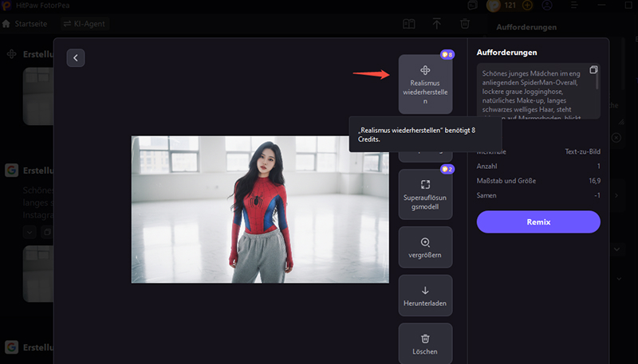Open the second background thumbnail lower left
This screenshot has height=364, width=638.
(38, 274)
